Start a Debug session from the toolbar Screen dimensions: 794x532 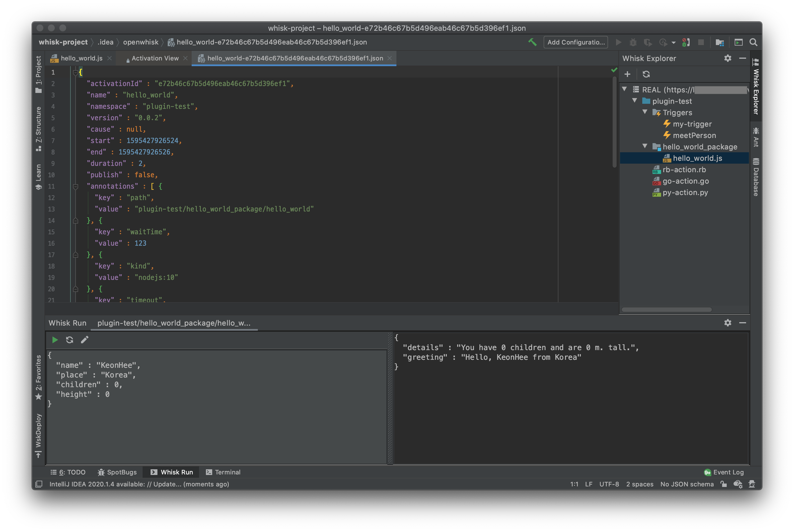(633, 42)
